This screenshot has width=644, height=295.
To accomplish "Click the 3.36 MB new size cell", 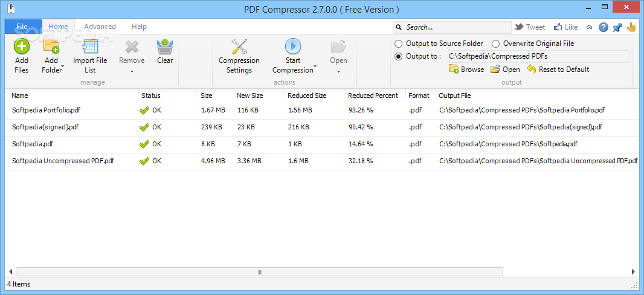I will click(x=250, y=161).
